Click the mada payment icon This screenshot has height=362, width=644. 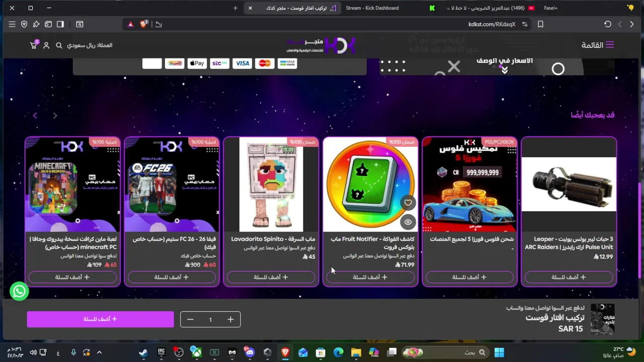point(287,63)
